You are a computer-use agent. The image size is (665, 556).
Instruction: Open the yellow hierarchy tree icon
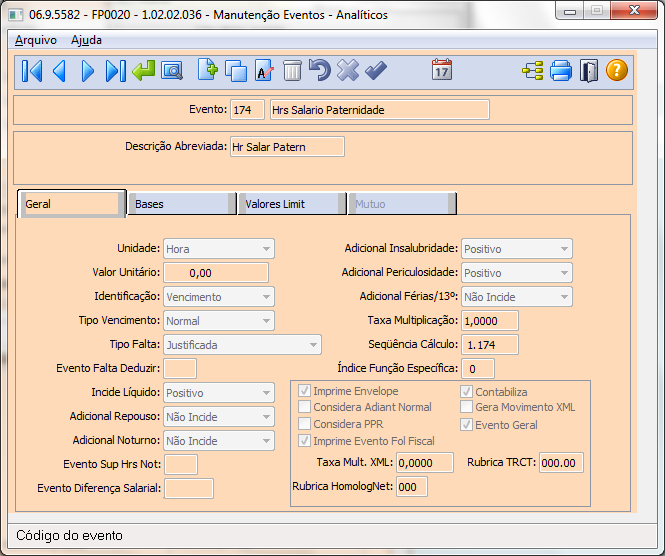[x=533, y=70]
